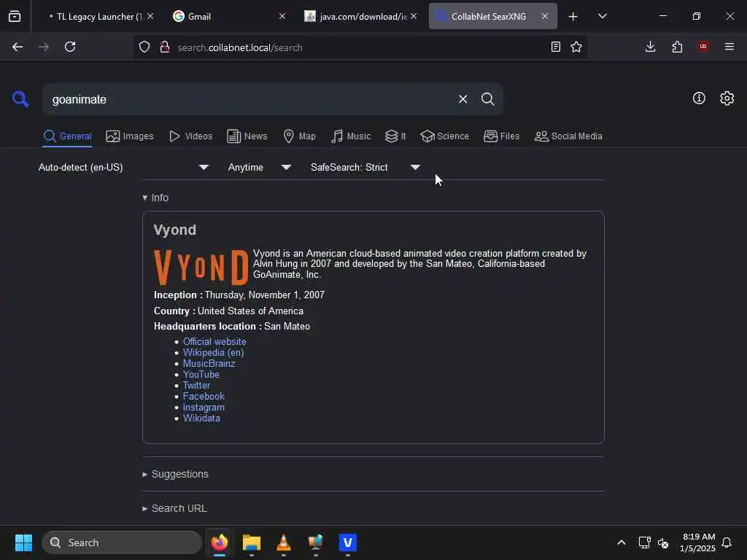Click Firefox in the taskbar

coord(219,542)
